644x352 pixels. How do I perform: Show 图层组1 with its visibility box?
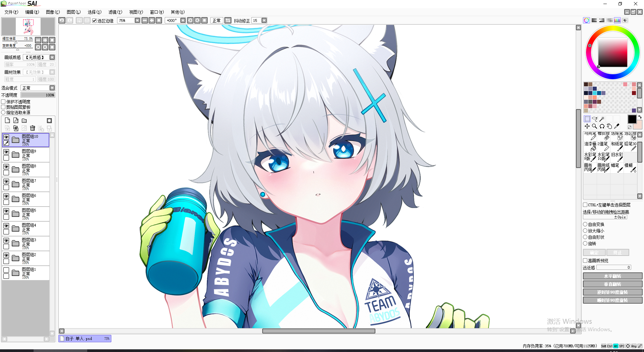6,270
